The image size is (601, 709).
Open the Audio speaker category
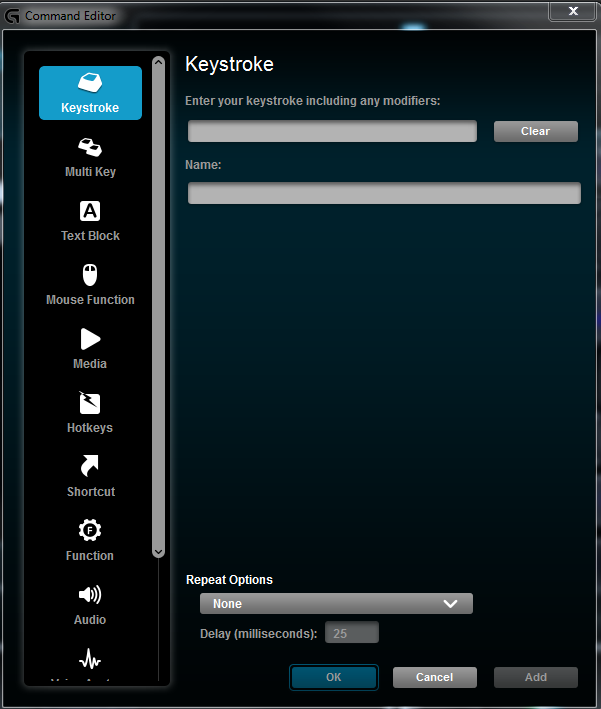pos(90,605)
